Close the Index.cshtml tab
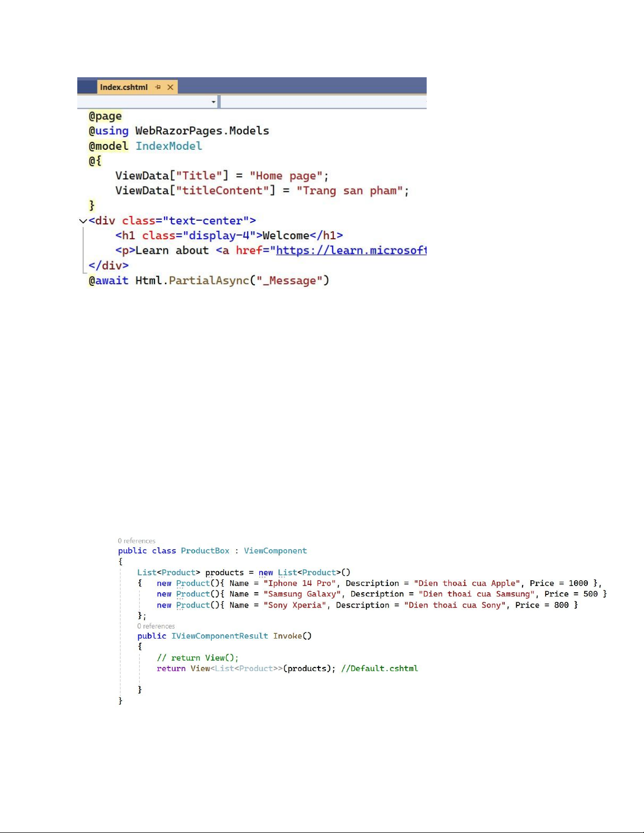Viewport: 644px width, 833px height. 170,87
